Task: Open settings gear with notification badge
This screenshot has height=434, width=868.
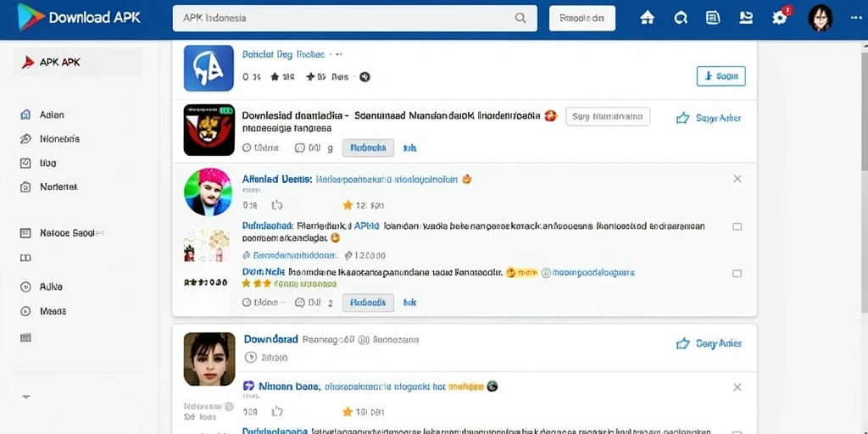Action: coord(781,17)
